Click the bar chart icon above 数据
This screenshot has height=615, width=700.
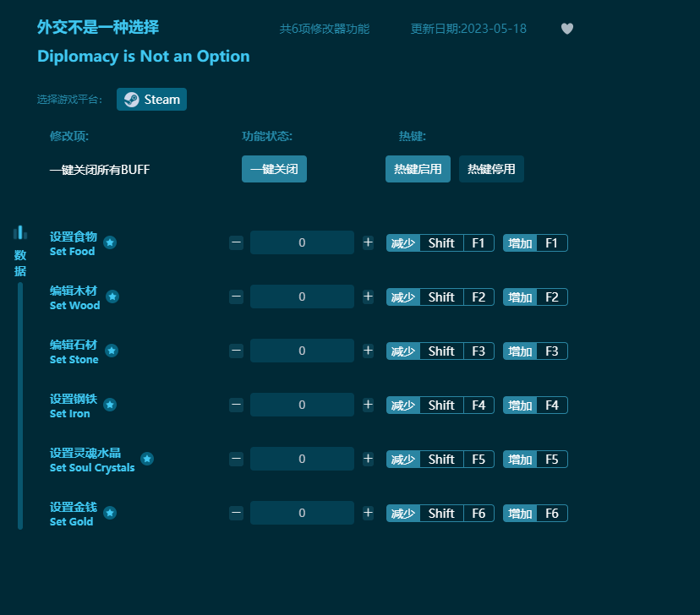[19, 232]
